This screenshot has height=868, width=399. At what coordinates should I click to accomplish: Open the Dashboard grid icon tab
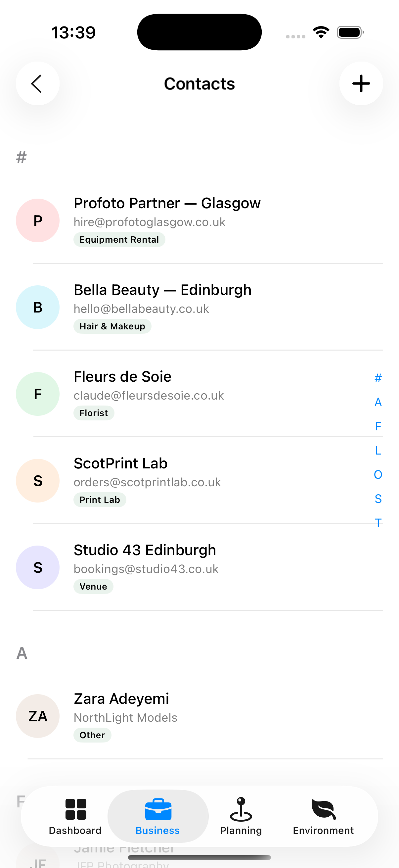coord(75,816)
